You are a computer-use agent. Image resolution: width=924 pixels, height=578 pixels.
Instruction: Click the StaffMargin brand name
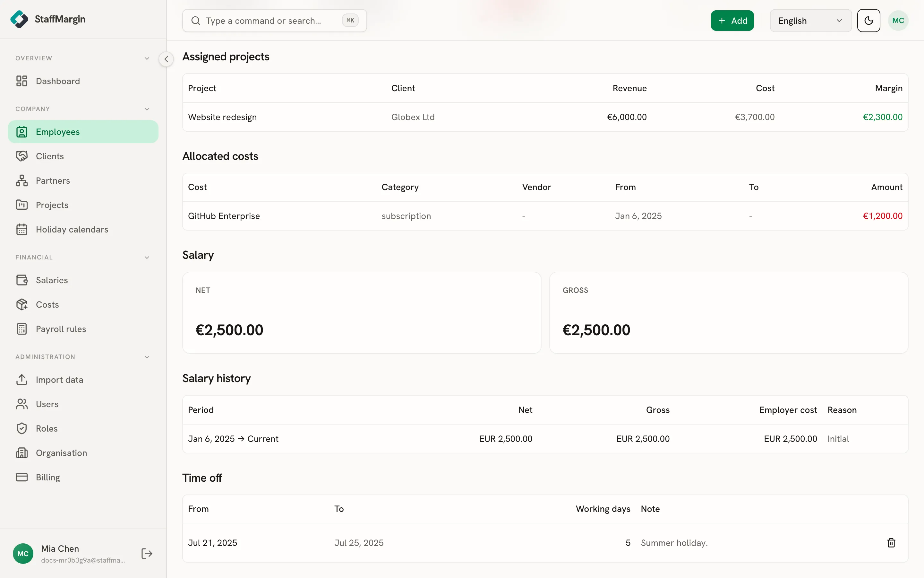click(x=60, y=19)
